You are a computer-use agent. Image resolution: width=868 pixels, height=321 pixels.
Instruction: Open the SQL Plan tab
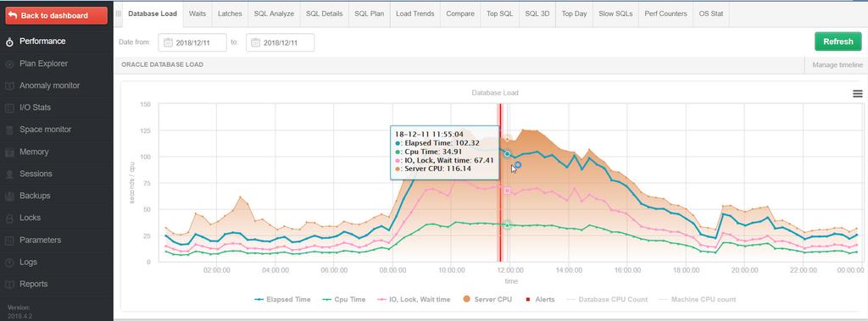coord(370,14)
